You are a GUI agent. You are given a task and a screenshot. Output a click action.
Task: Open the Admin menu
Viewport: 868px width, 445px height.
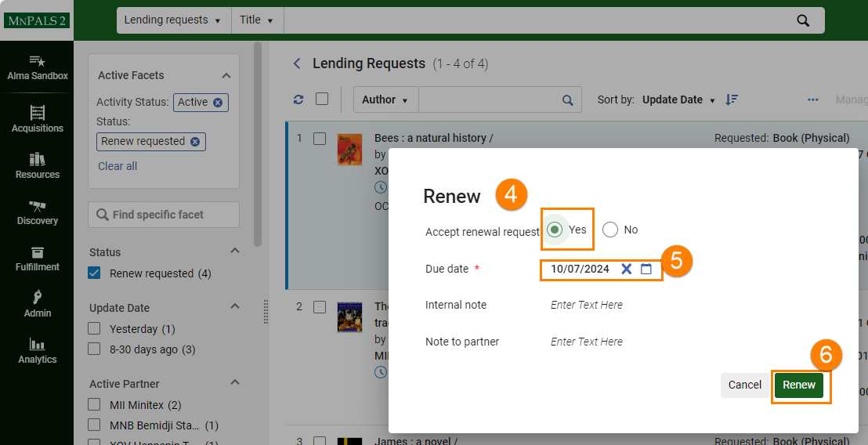pyautogui.click(x=37, y=304)
